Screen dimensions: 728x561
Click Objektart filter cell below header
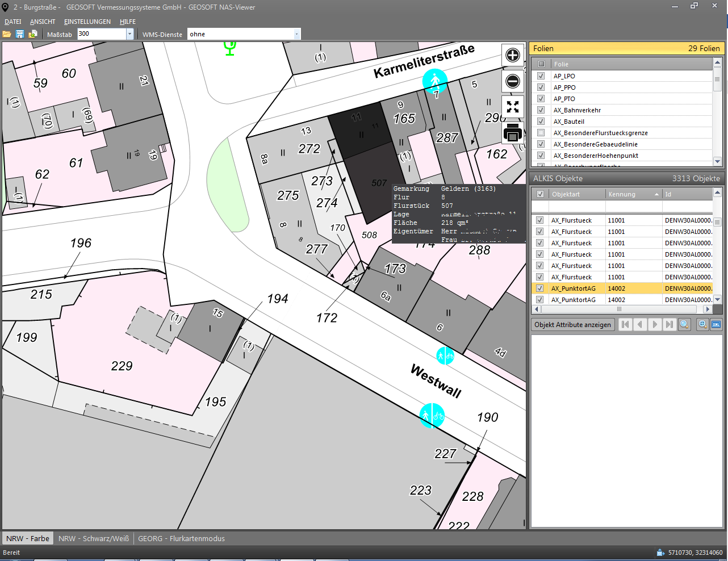pyautogui.click(x=577, y=207)
